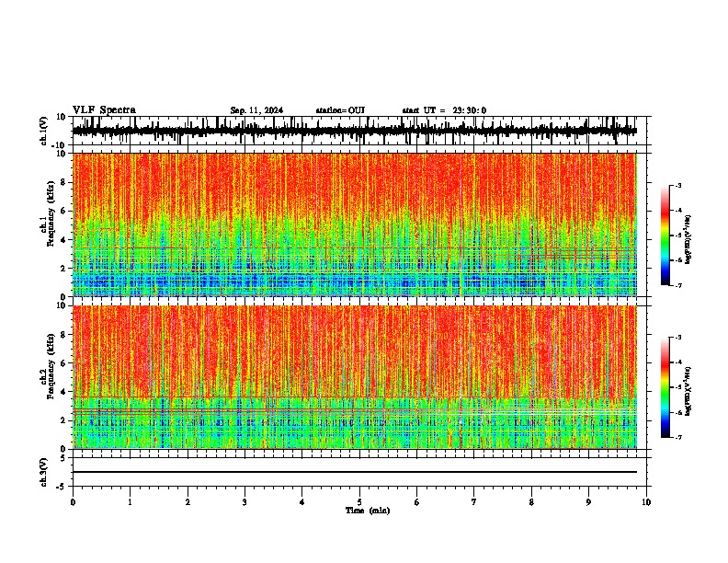This screenshot has width=728, height=563.
Task: Click the 'ch.3(V)' axis label
Action: 44,473
